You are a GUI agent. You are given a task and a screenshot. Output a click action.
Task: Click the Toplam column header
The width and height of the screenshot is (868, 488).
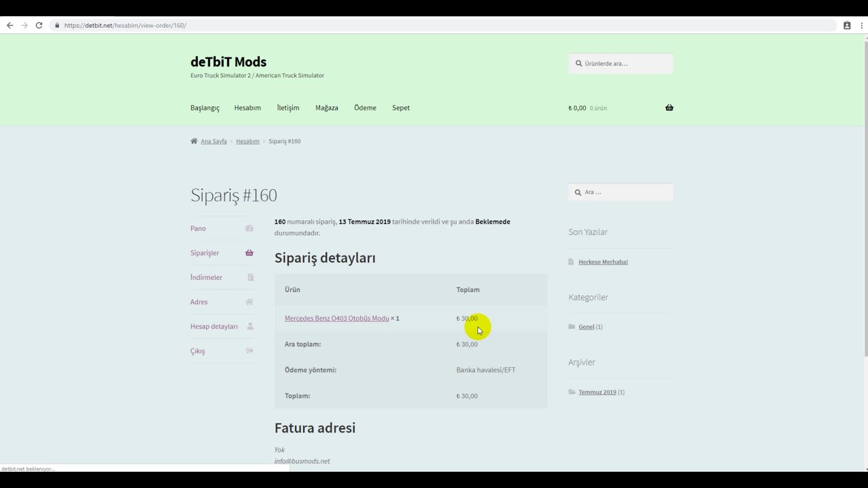(468, 289)
